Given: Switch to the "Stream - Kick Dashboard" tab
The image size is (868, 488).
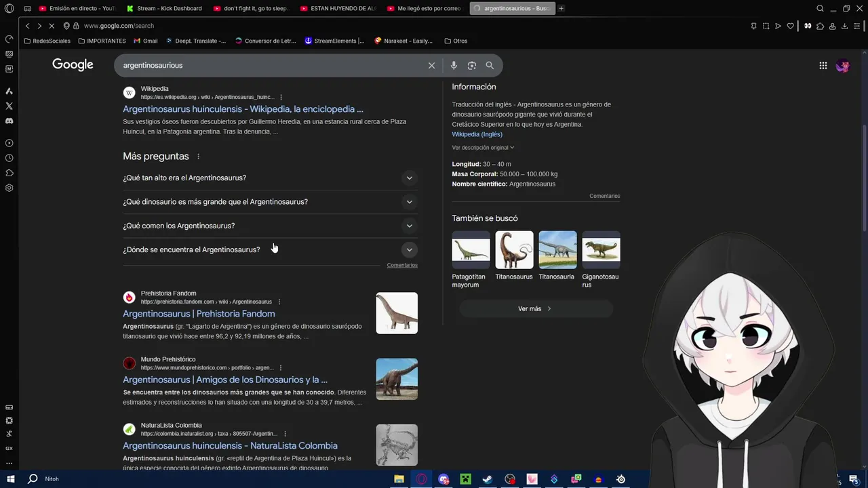Looking at the screenshot, I should [164, 8].
